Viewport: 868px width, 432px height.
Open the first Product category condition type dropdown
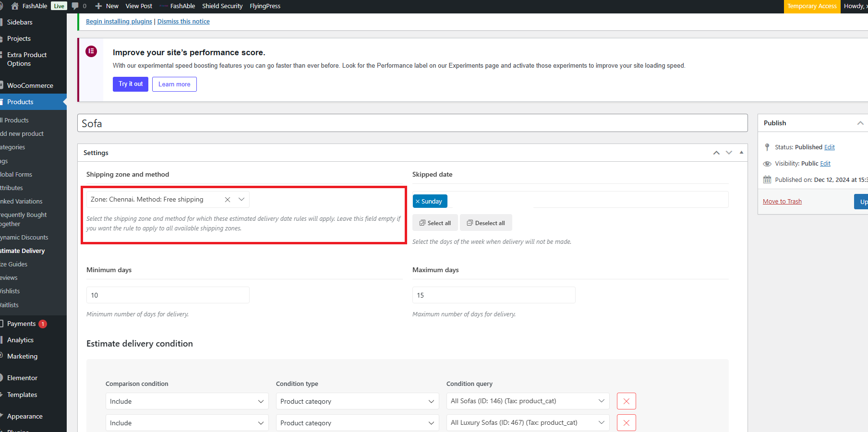[357, 401]
